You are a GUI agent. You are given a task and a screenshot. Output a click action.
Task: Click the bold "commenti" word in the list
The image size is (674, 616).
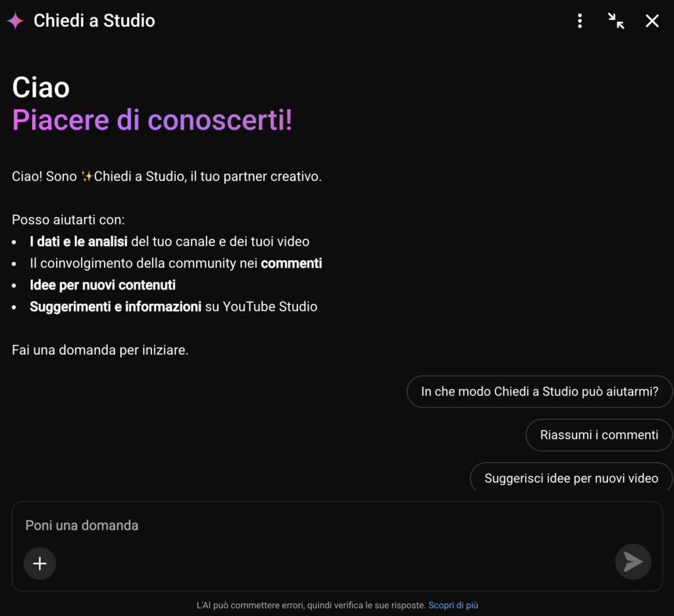tap(292, 263)
